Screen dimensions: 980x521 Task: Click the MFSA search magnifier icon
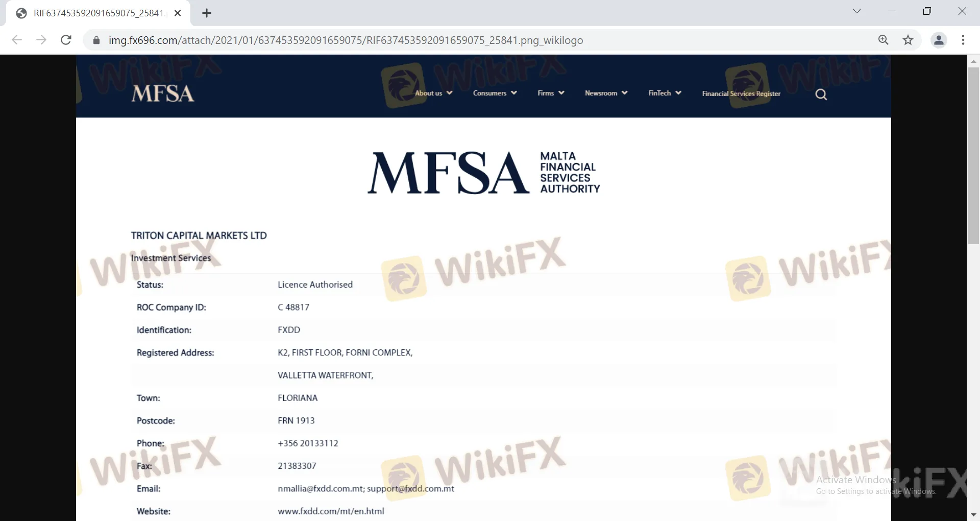[821, 94]
